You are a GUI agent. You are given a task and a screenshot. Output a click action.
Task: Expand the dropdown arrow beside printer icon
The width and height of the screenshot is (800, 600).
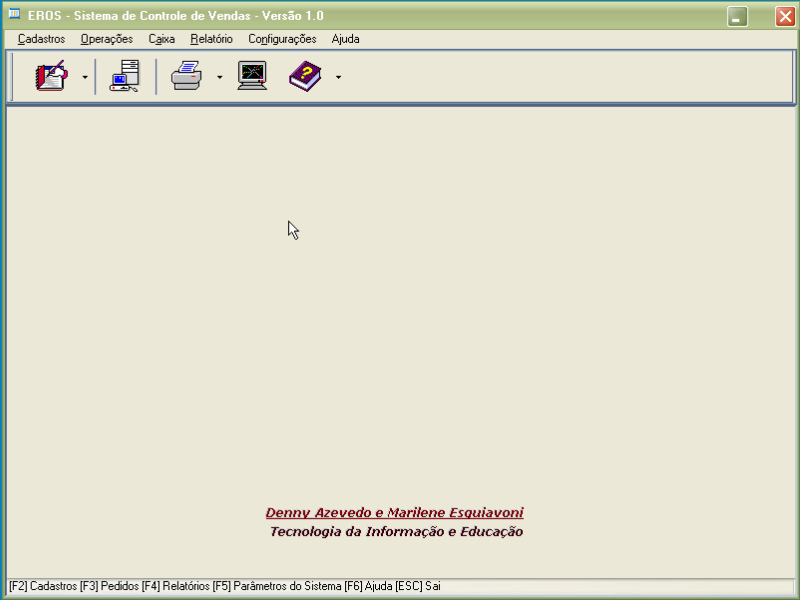tap(219, 77)
